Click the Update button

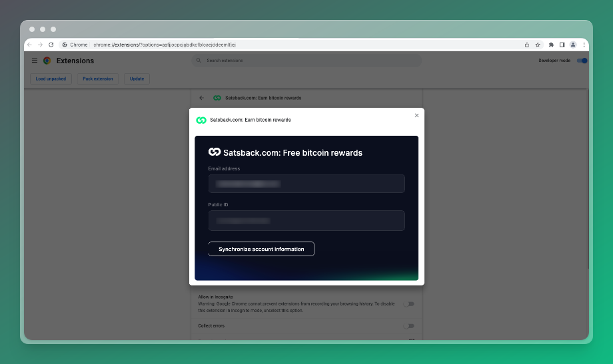click(x=137, y=79)
